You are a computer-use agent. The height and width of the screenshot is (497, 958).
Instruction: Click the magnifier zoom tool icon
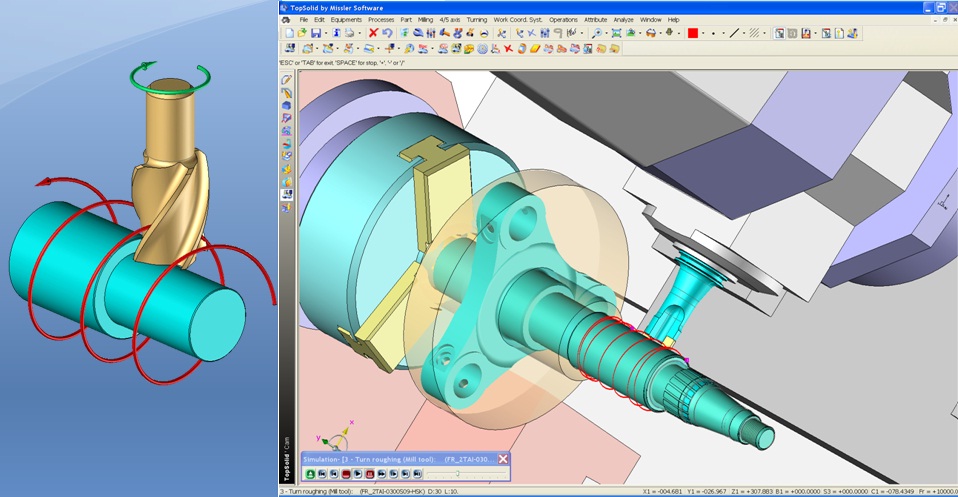pos(596,33)
